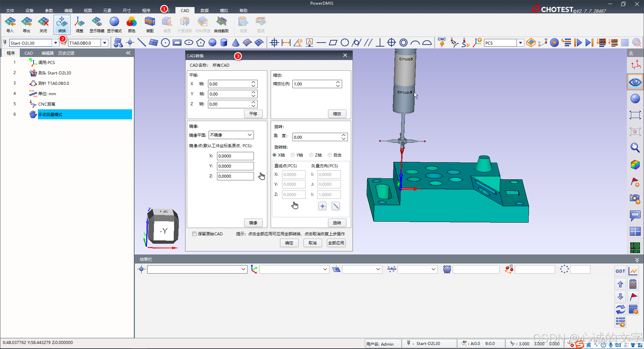Select the Z轴 rotation axis radio button
The width and height of the screenshot is (644, 349).
(x=312, y=155)
